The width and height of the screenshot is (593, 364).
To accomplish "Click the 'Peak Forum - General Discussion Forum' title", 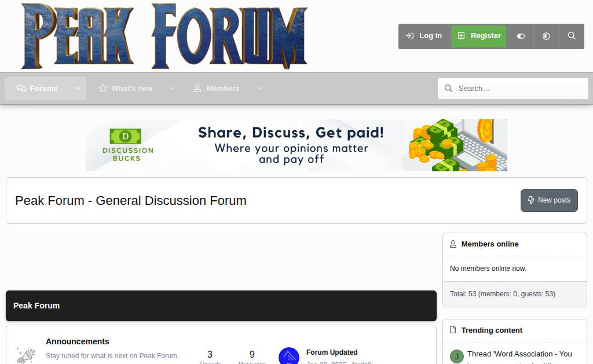I will coord(131,201).
